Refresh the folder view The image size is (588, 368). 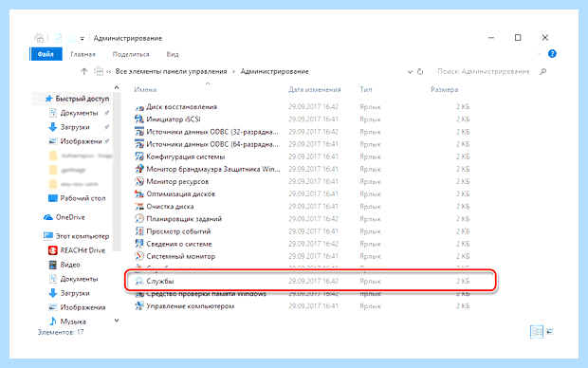(420, 71)
